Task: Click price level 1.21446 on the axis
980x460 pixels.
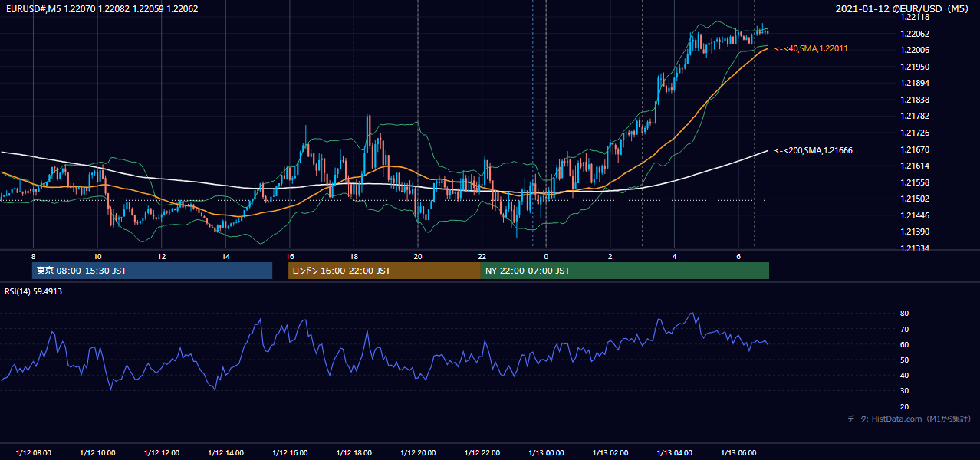Action: pyautogui.click(x=915, y=215)
